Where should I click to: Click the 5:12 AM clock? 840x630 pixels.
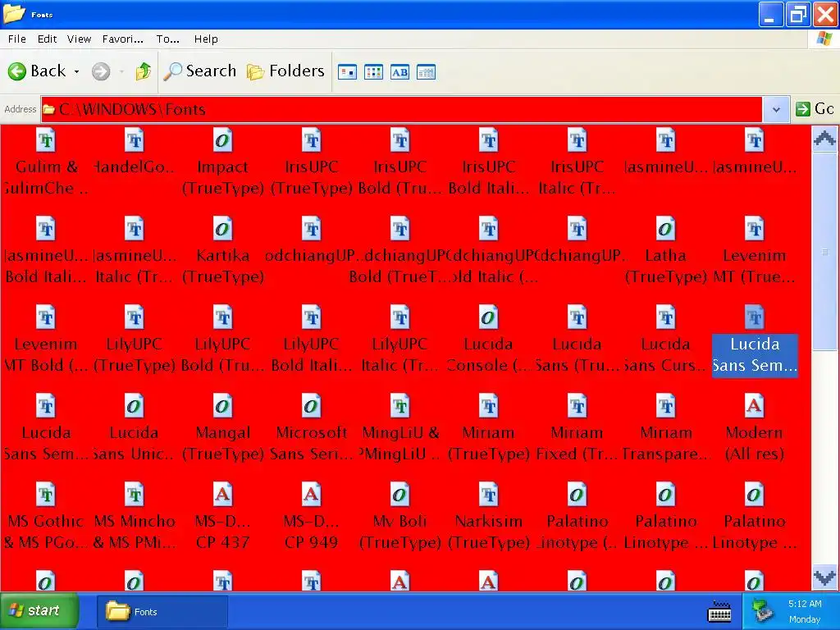coord(805,604)
